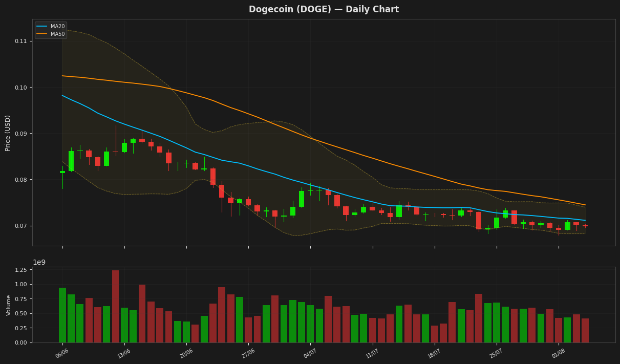
Task: Click the 0.50 volume tick label
Action: 22,313
